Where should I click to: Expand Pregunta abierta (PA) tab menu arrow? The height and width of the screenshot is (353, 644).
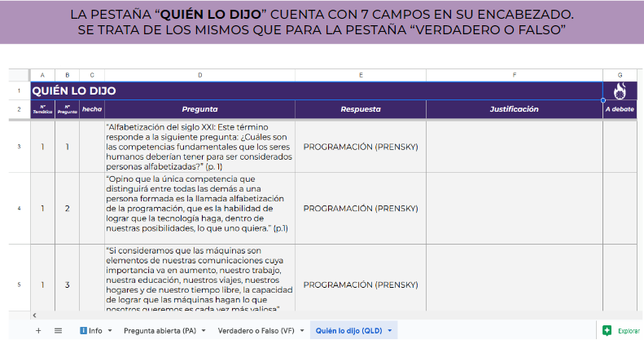pyautogui.click(x=203, y=331)
